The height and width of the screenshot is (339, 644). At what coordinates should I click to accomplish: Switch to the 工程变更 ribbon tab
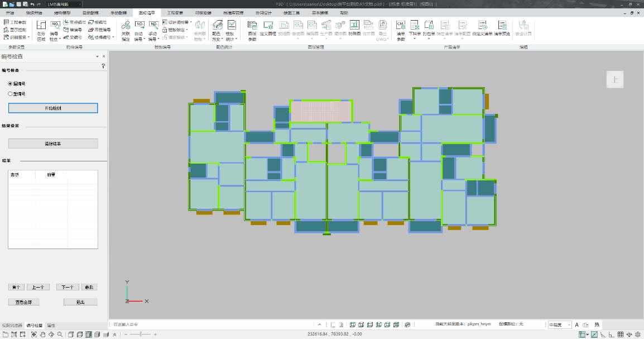[175, 12]
